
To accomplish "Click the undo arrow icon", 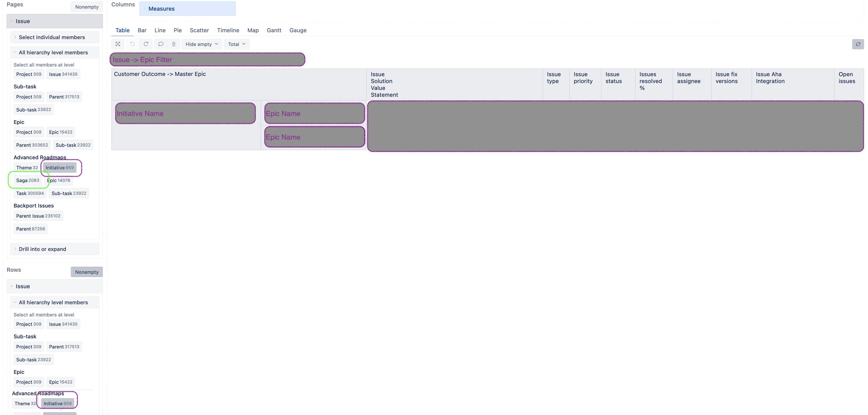I will pos(132,44).
